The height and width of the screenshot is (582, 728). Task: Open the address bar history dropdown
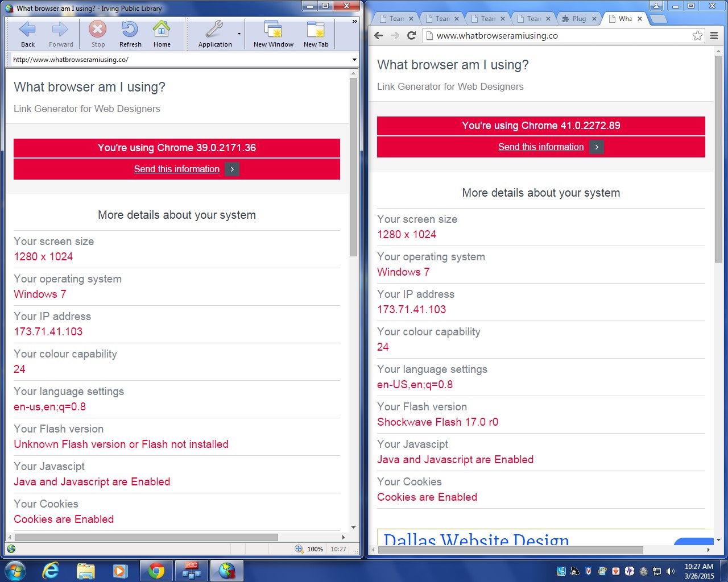click(354, 60)
